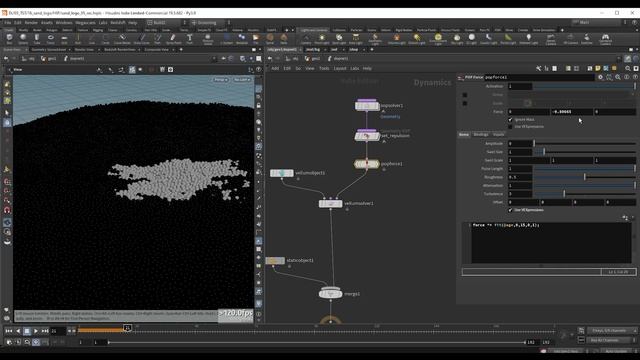640x360 pixels.
Task: Adjust the Roughness slider
Action: click(584, 177)
